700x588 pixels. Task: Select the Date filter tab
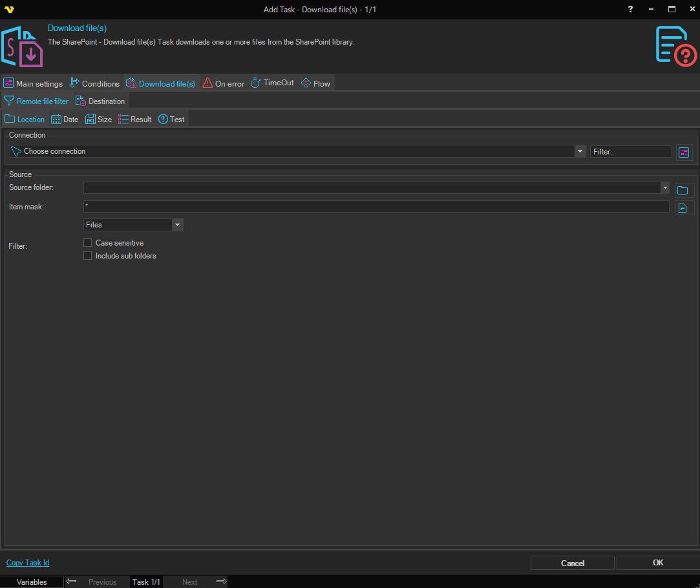tap(65, 120)
